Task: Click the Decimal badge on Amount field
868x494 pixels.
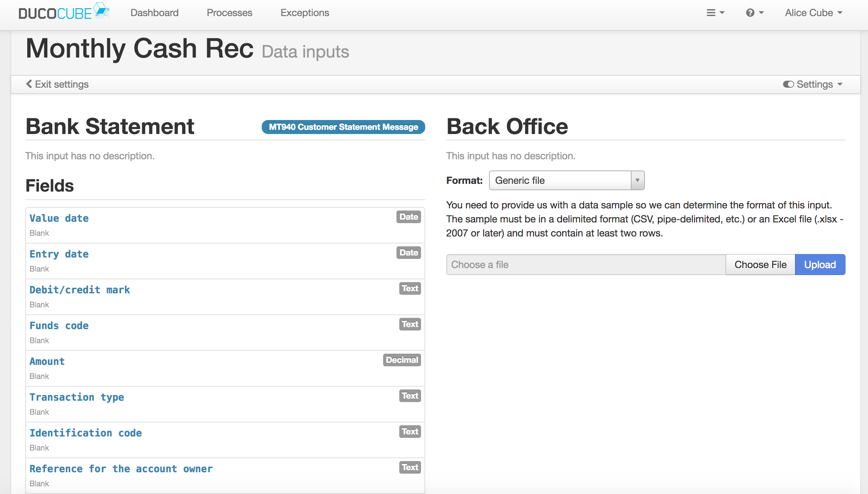Action: [402, 360]
